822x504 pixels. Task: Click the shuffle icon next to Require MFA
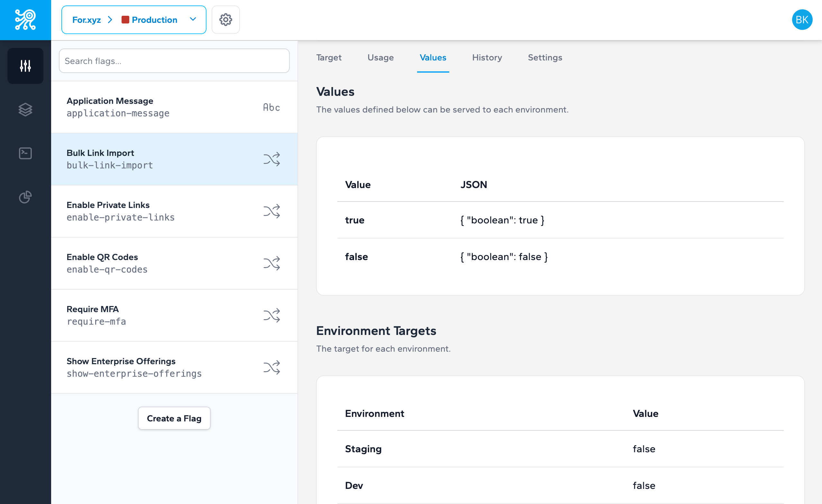(x=272, y=315)
